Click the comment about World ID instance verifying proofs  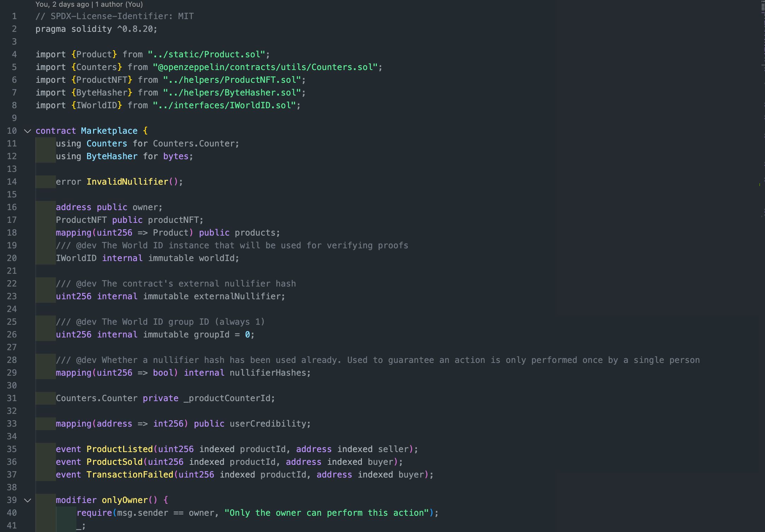tap(232, 245)
